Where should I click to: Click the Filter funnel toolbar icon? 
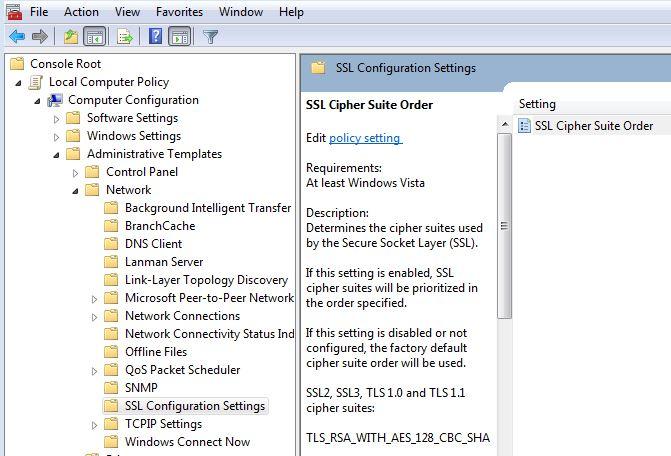(x=210, y=37)
